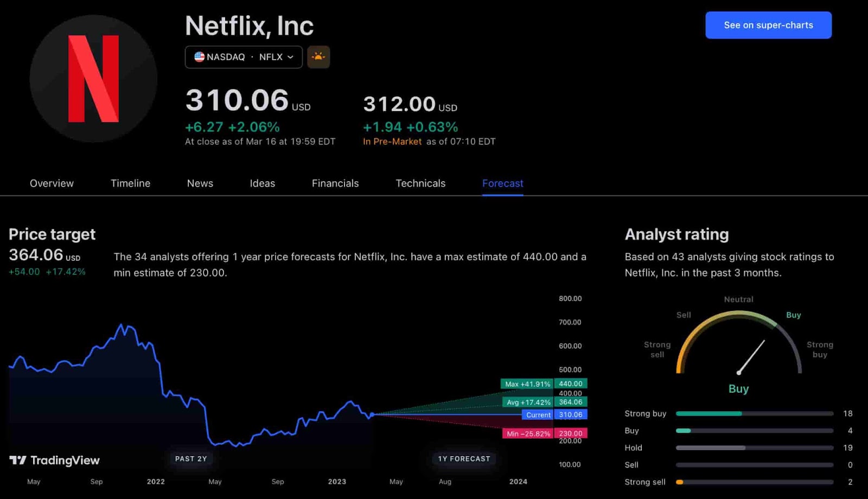Open the News tab
The width and height of the screenshot is (868, 499).
coord(200,183)
